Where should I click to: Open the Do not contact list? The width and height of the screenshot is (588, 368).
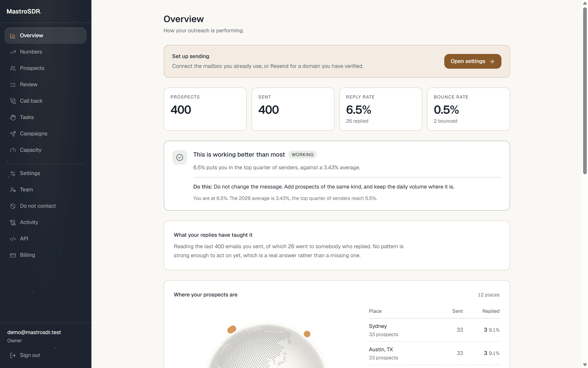(46, 206)
